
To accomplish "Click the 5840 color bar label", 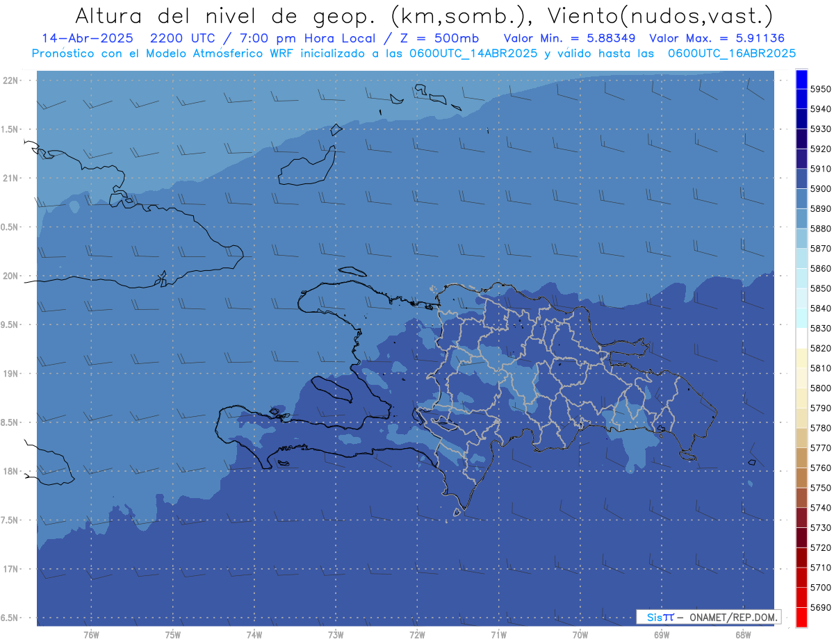I will [x=821, y=308].
